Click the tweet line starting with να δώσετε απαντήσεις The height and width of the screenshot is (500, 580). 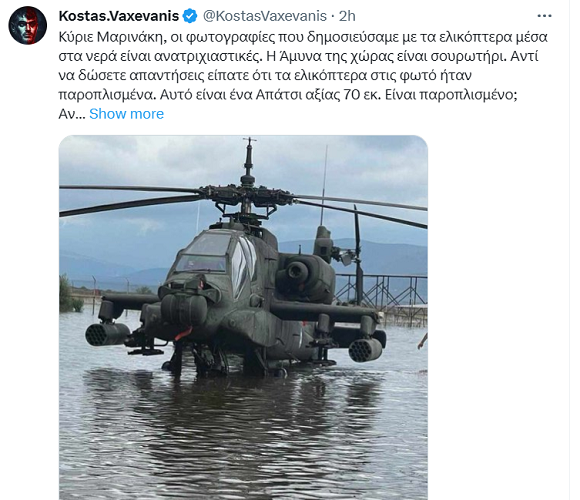265,75
